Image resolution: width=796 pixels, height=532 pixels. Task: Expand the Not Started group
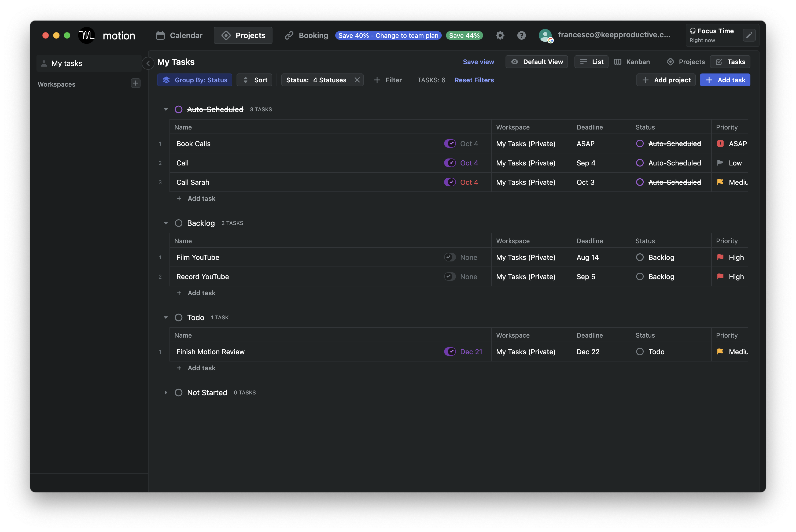(x=166, y=393)
